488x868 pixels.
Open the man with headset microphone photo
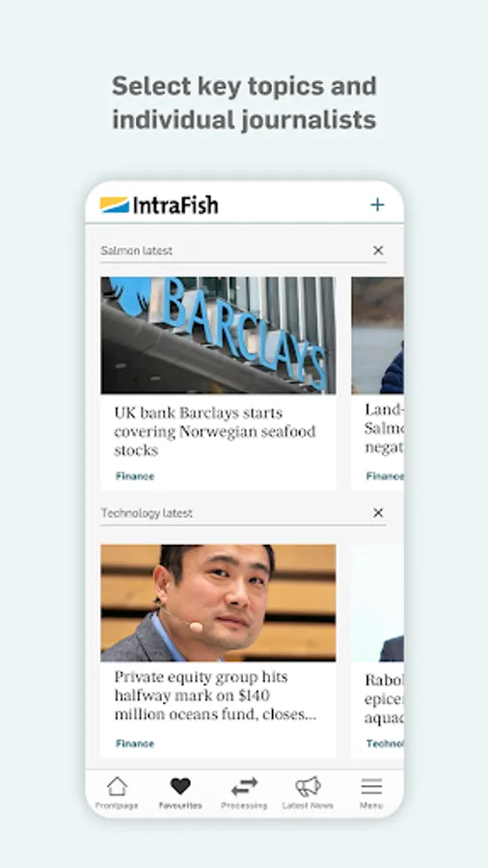[x=218, y=603]
